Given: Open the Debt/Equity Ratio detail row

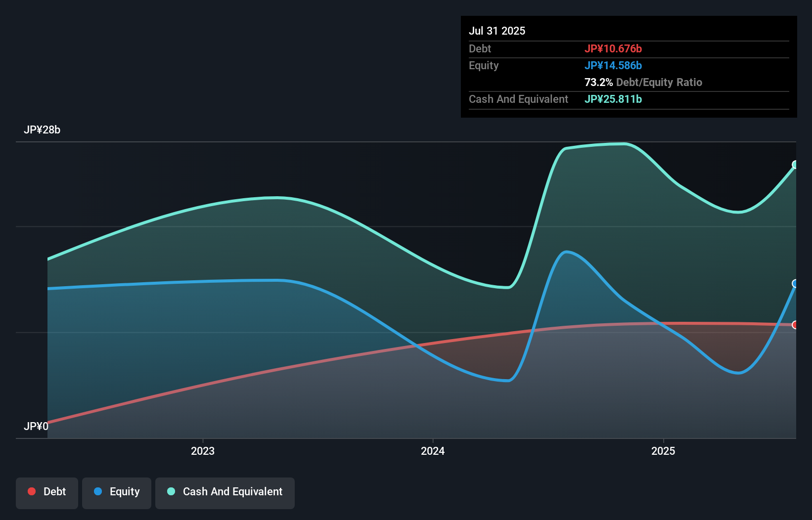Looking at the screenshot, I should point(643,82).
